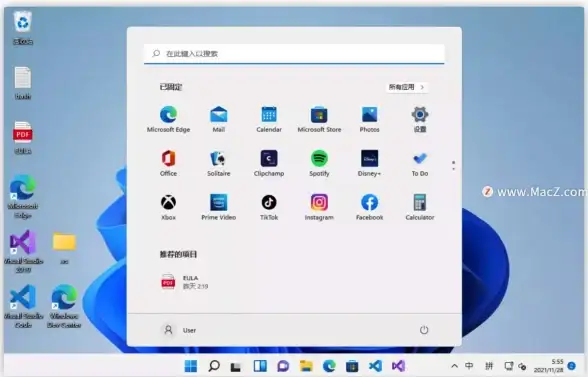Viewport: 588px width, 377px height.
Task: Open Microsoft Store from the taskbar
Action: [352, 366]
